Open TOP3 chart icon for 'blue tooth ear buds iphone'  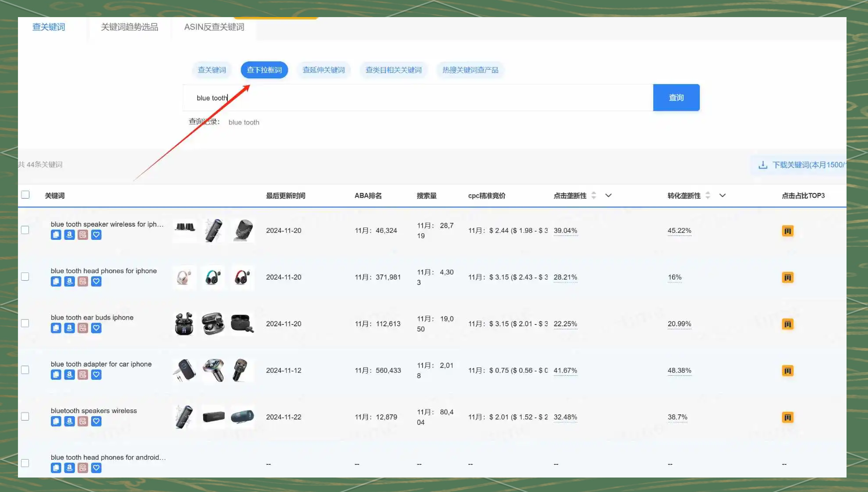tap(787, 324)
